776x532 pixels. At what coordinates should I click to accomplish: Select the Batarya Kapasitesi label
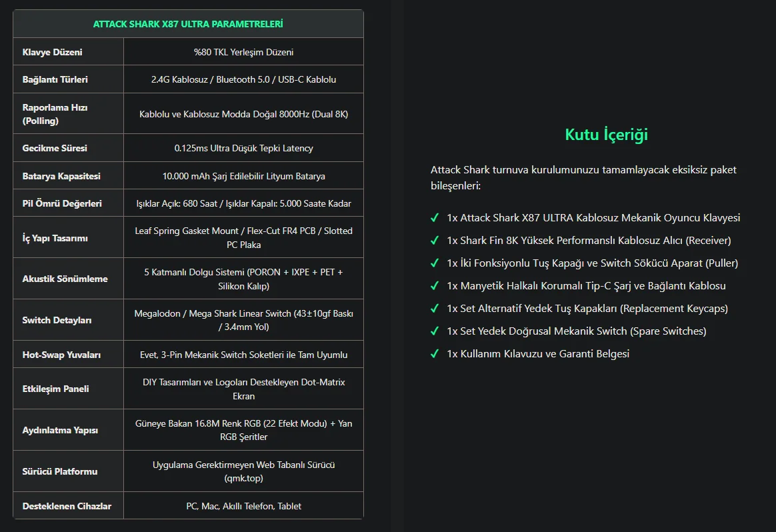click(61, 176)
